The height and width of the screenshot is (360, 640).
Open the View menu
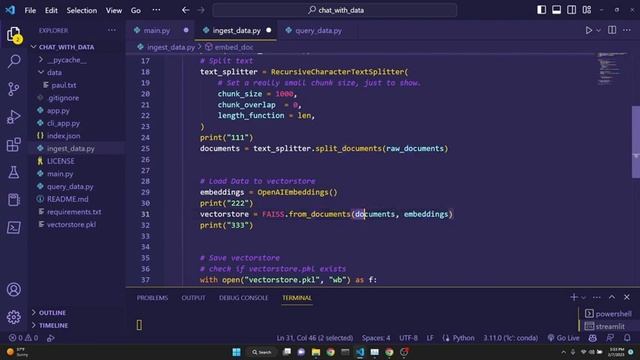113,10
